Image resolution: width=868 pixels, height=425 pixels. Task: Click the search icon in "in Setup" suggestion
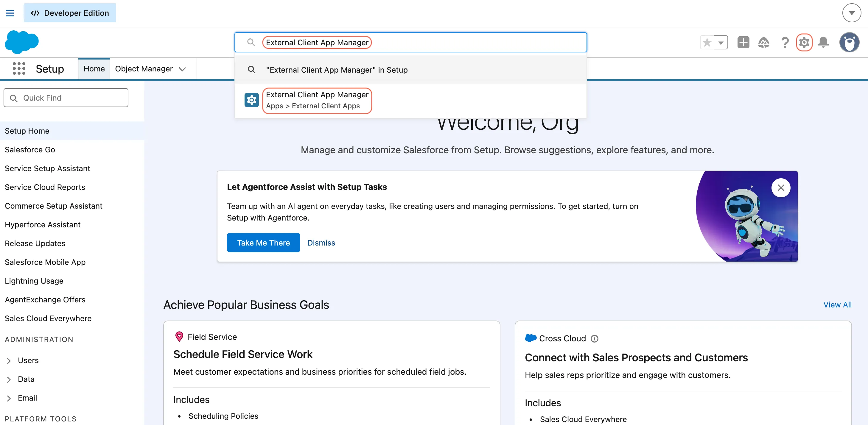point(251,70)
